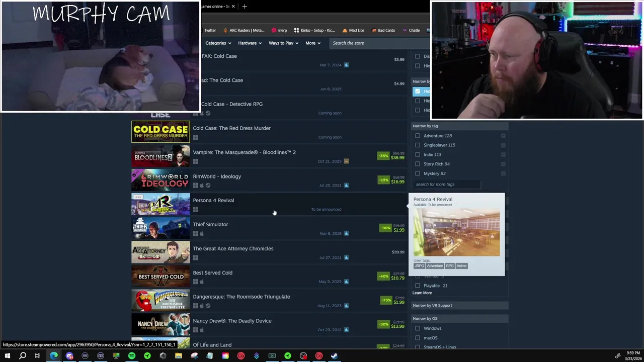The image size is (644, 362).
Task: Click the $39.99 Great Ace Attorney price
Action: (398, 252)
